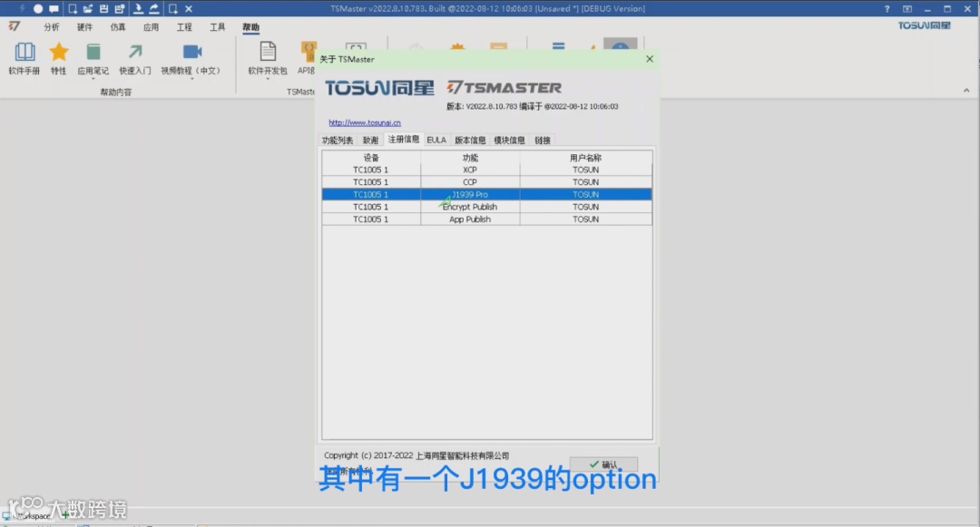
Task: Click TOSUN in the CCP row
Action: (585, 182)
